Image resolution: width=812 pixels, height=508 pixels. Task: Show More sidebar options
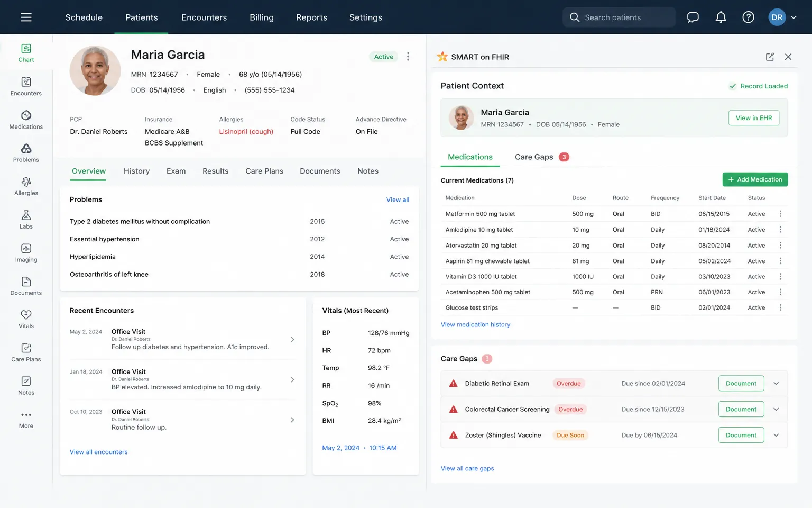click(x=26, y=419)
